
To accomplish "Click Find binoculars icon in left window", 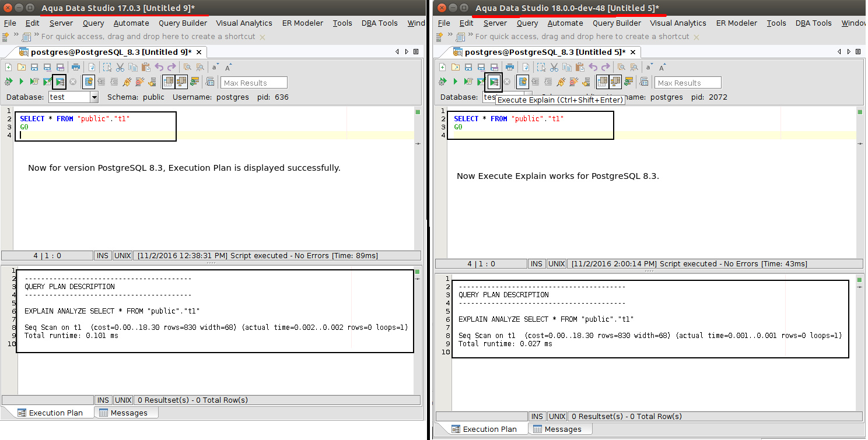I will tap(187, 67).
